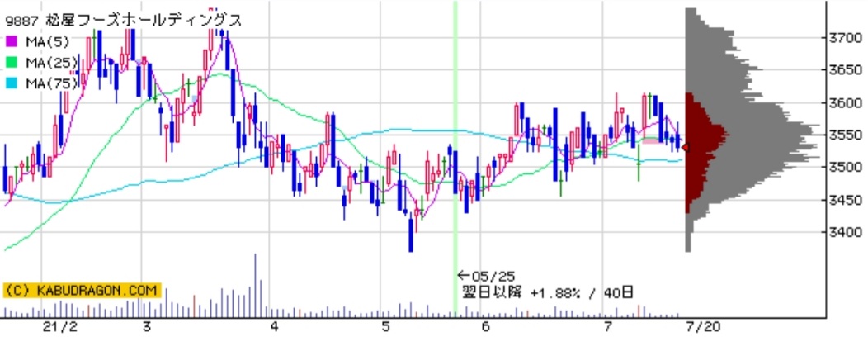This screenshot has height=351, width=868.
Task: Click the 4 month axis label
Action: [x=275, y=326]
